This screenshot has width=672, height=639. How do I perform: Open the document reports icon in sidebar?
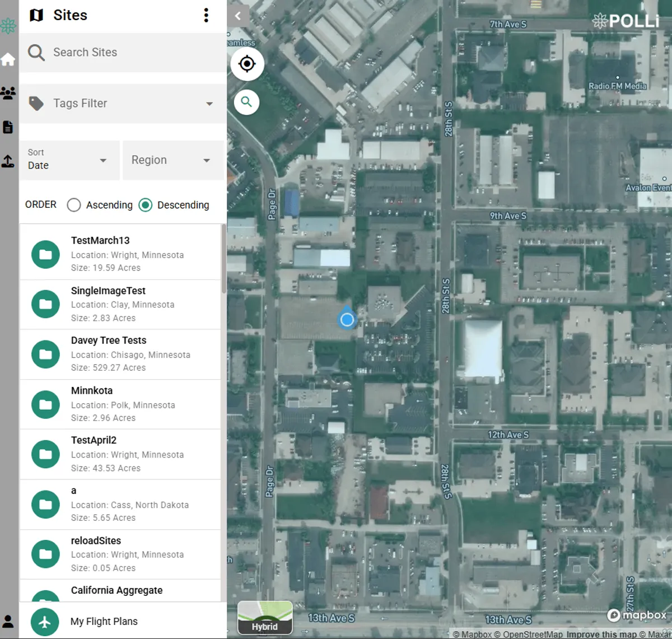[x=8, y=127]
